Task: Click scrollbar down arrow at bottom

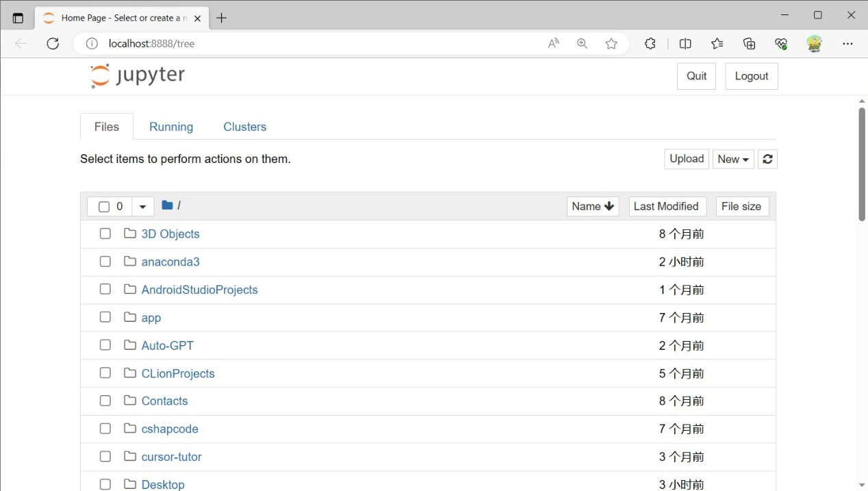Action: 862,485
